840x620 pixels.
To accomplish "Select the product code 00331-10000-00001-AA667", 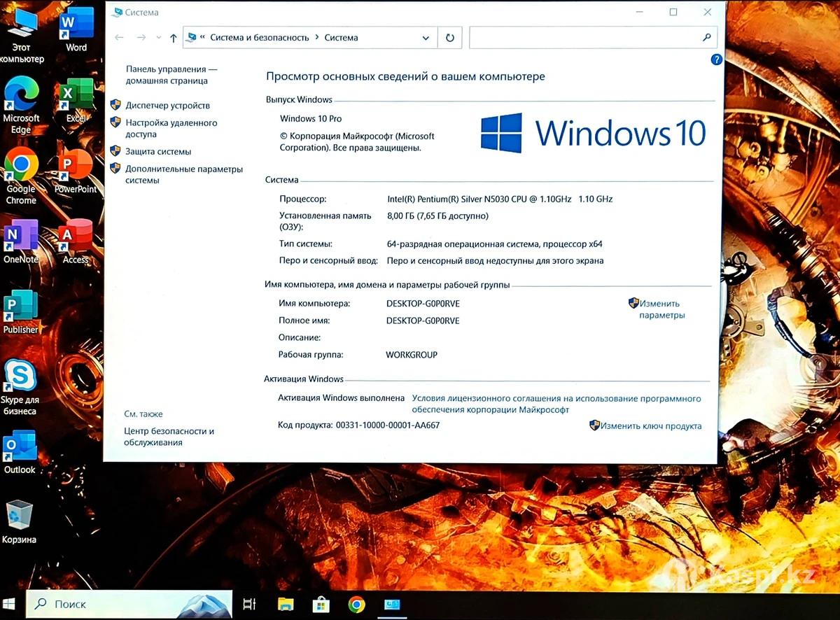I will pos(388,425).
